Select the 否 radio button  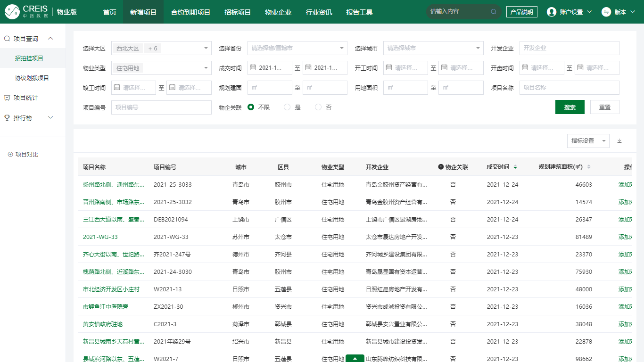click(x=318, y=107)
